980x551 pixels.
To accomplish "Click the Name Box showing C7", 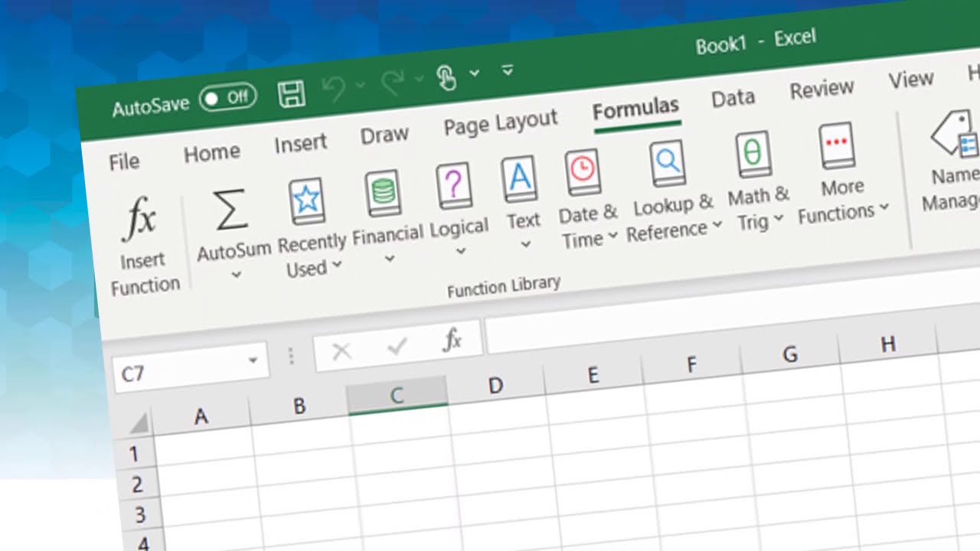I will tap(191, 368).
